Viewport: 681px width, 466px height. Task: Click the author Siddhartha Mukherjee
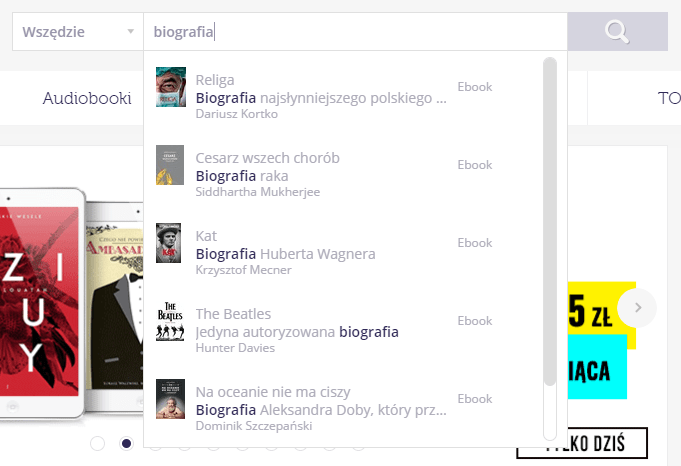258,192
